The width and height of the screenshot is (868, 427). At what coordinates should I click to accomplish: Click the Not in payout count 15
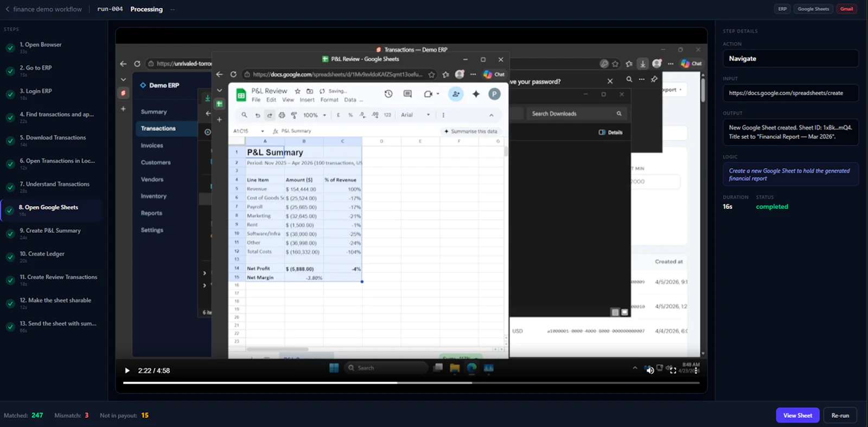click(x=145, y=416)
